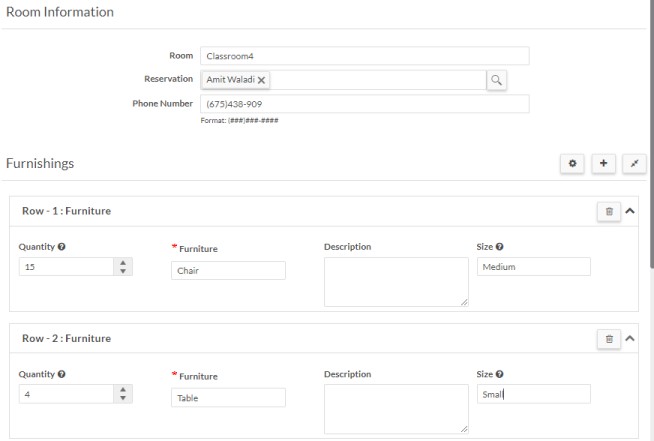Adjust Row 2 quantity stepper arrows

(x=124, y=395)
